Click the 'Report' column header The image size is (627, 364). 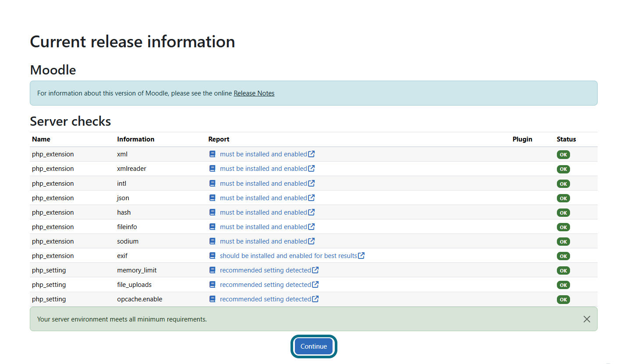(219, 139)
